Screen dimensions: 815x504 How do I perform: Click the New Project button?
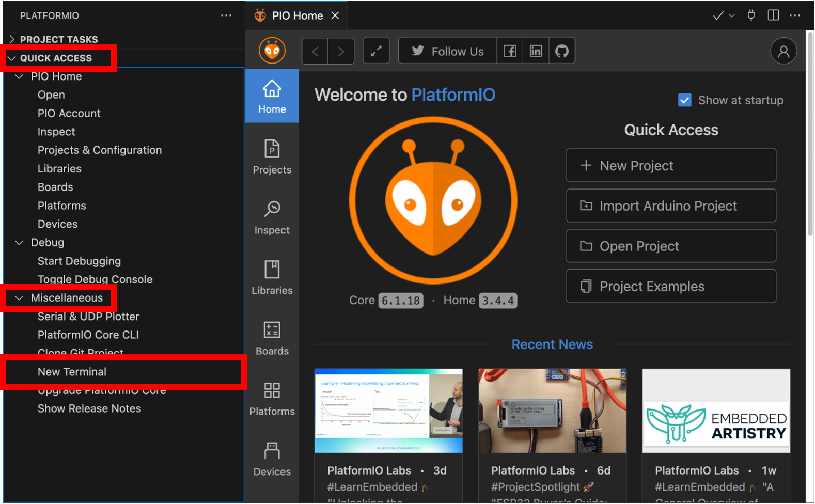pos(671,166)
